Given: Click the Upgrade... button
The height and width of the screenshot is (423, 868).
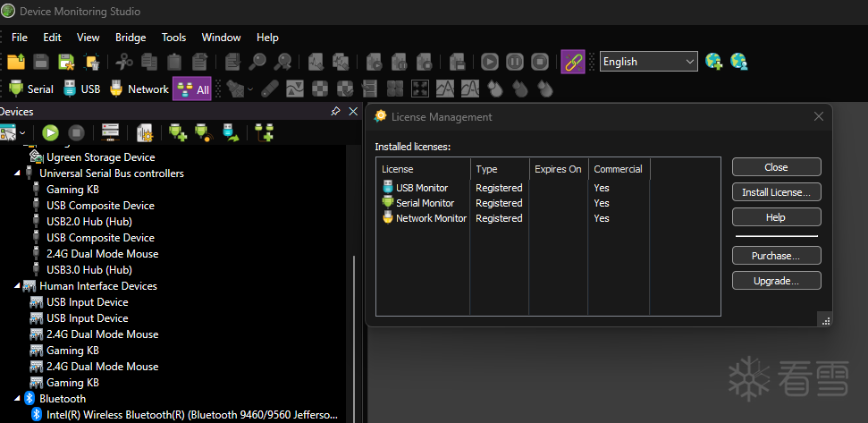Looking at the screenshot, I should [x=776, y=281].
